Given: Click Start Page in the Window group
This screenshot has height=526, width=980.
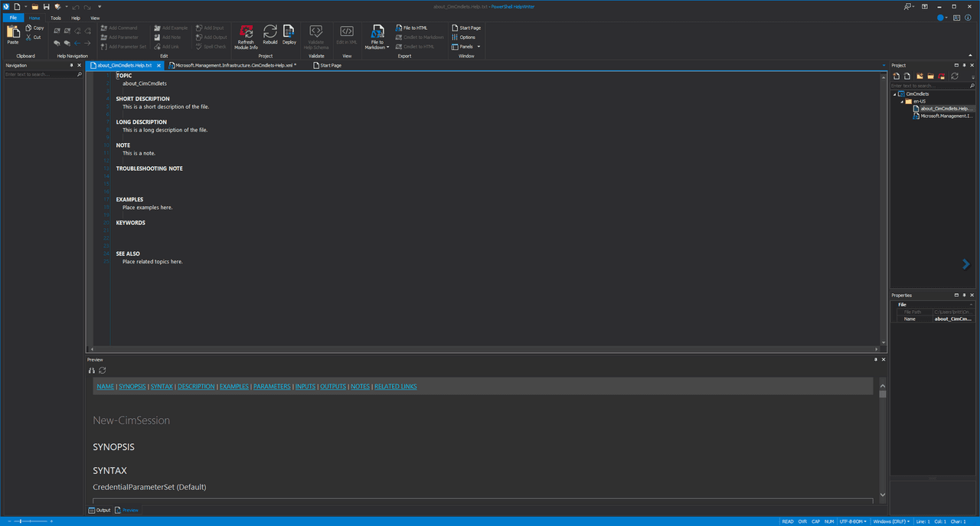Looking at the screenshot, I should point(466,28).
